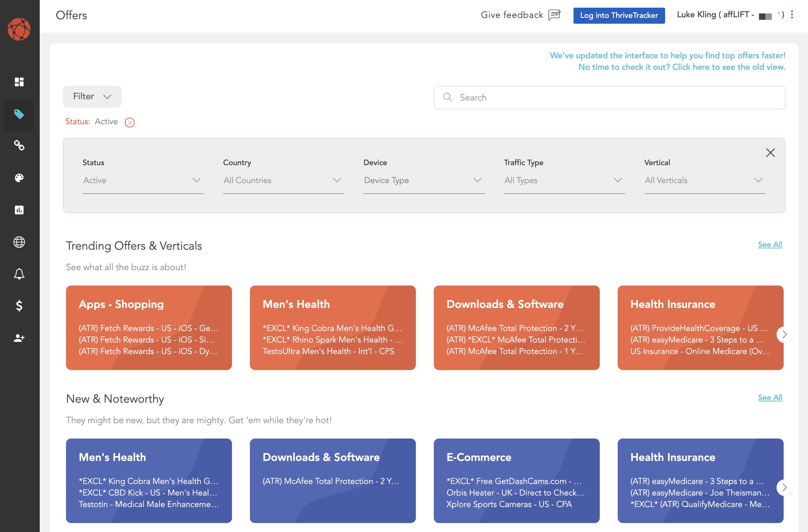Screen dimensions: 808x532
Task: Click 'Orbis Heater - UK' offer
Action: (x=516, y=493)
